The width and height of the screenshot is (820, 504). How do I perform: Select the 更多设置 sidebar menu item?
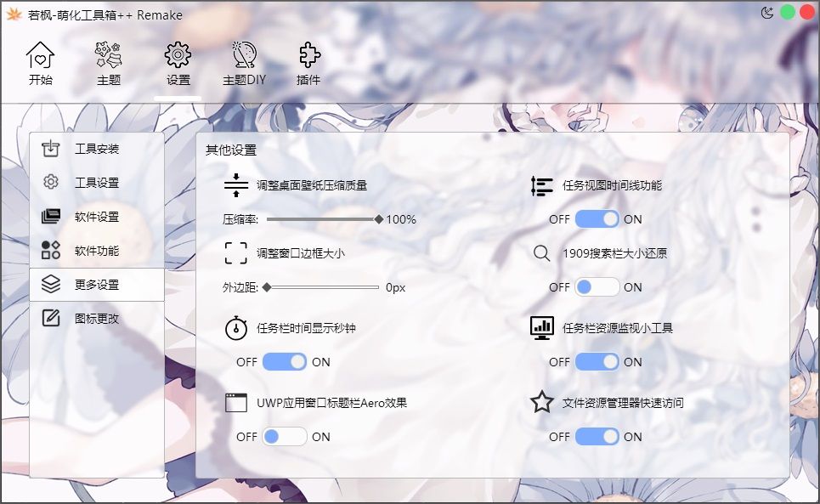[x=97, y=285]
